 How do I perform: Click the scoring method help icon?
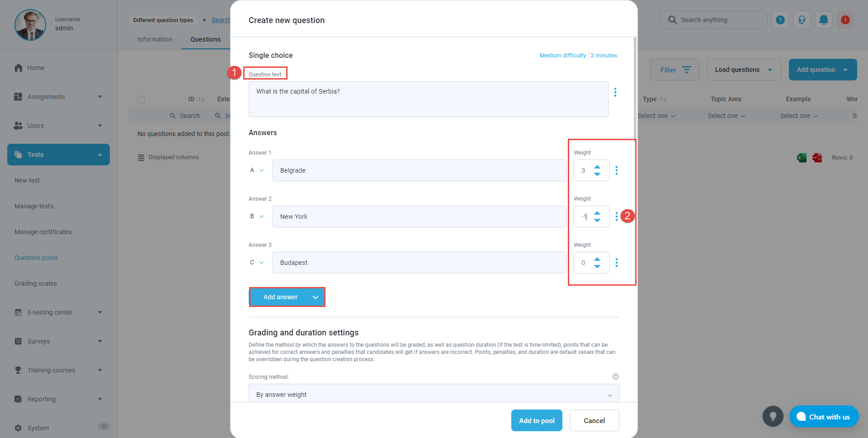point(615,377)
